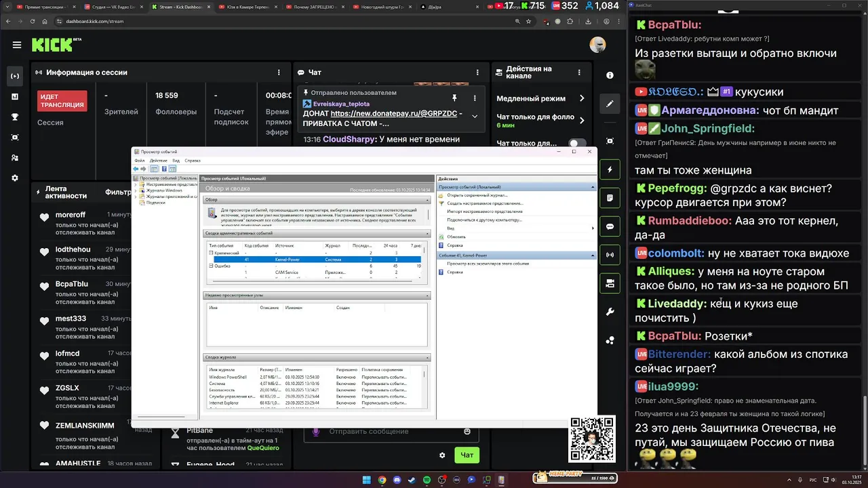Open the Analytics chart icon in Kick's sidebar
This screenshot has height=488, width=868.
[15, 96]
